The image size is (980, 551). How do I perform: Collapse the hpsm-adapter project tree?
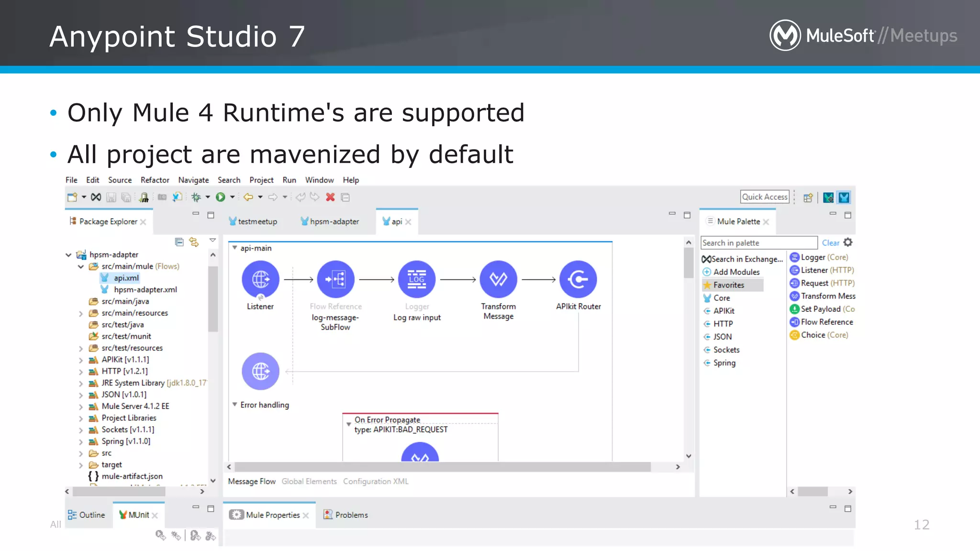(x=68, y=255)
